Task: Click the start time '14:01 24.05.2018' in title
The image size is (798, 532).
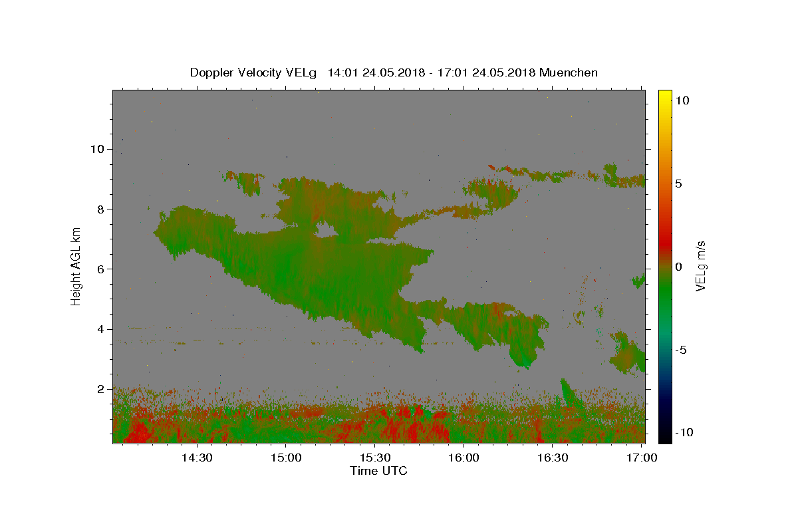Action: coord(376,72)
